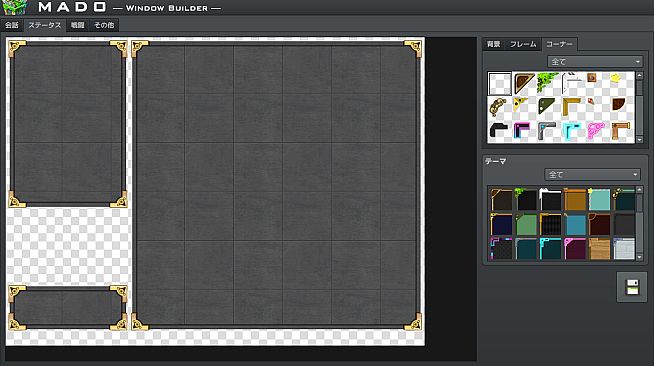The image size is (654, 366).
Task: Select the short bottom-left window preview
Action: click(x=68, y=308)
